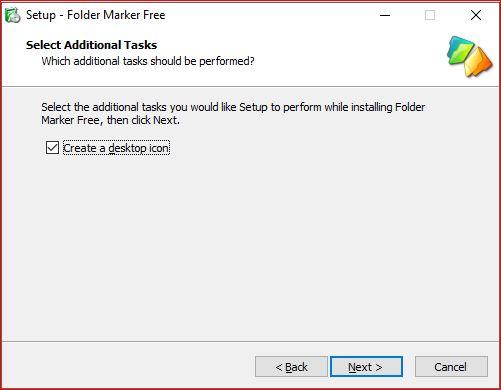The width and height of the screenshot is (501, 390).
Task: Close the setup window with the X
Action: 476,15
